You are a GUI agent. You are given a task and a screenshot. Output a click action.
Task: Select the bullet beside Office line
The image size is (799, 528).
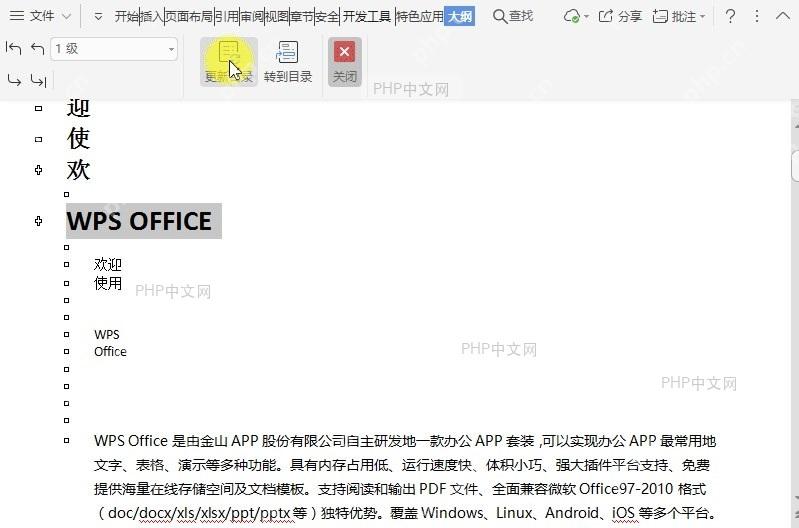click(x=67, y=351)
